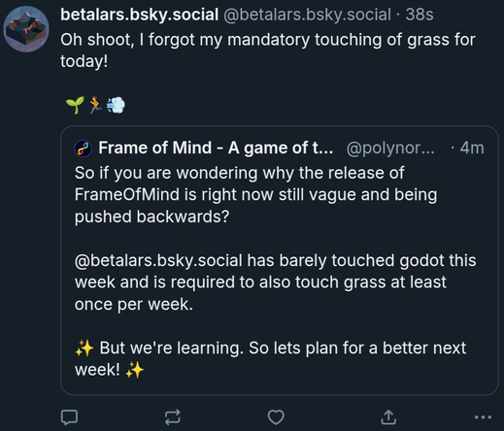Click the Frame of Mind quoted author name
This screenshot has width=504, height=431.
(216, 148)
